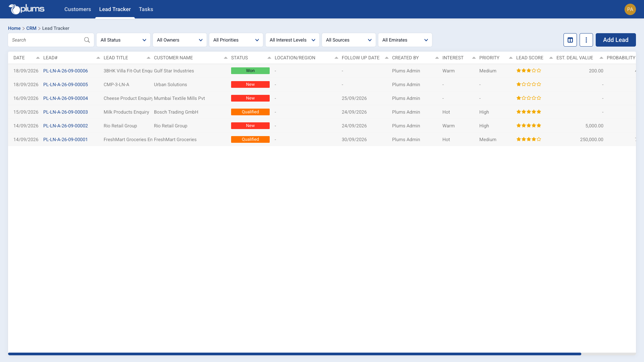This screenshot has width=644, height=362.
Task: Sort by the DATE column arrow
Action: click(38, 58)
